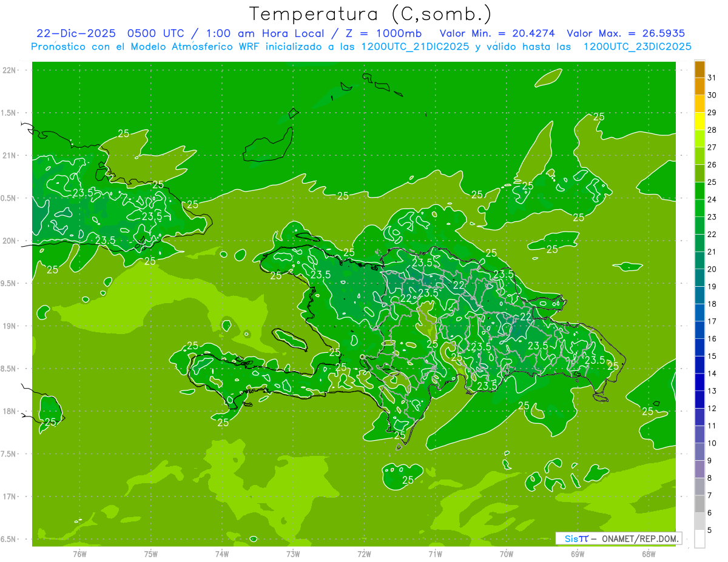728x562 pixels.
Task: Select the "22-Dic-2025" date text
Action: (76, 33)
